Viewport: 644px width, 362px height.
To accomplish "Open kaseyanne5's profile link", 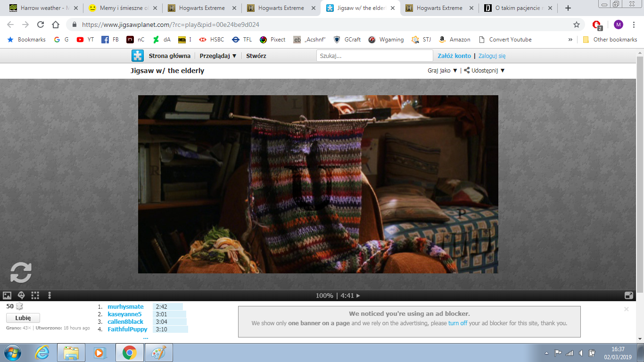I will [x=124, y=314].
